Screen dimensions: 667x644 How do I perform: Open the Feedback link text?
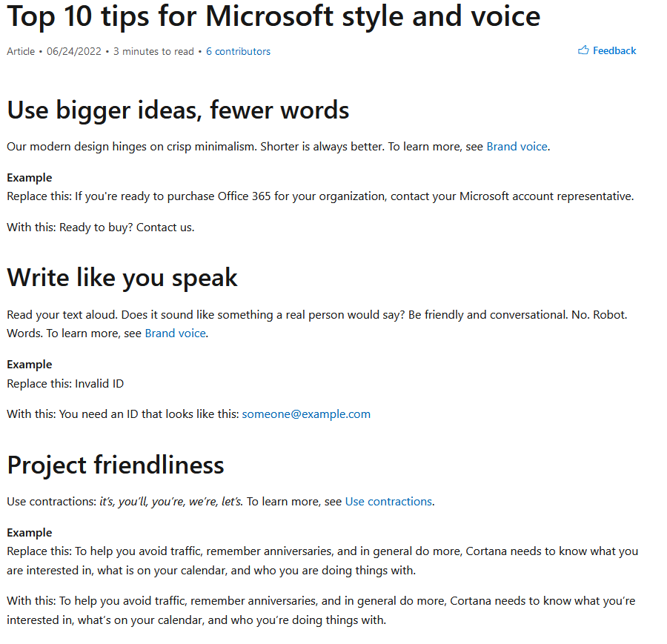pos(614,50)
